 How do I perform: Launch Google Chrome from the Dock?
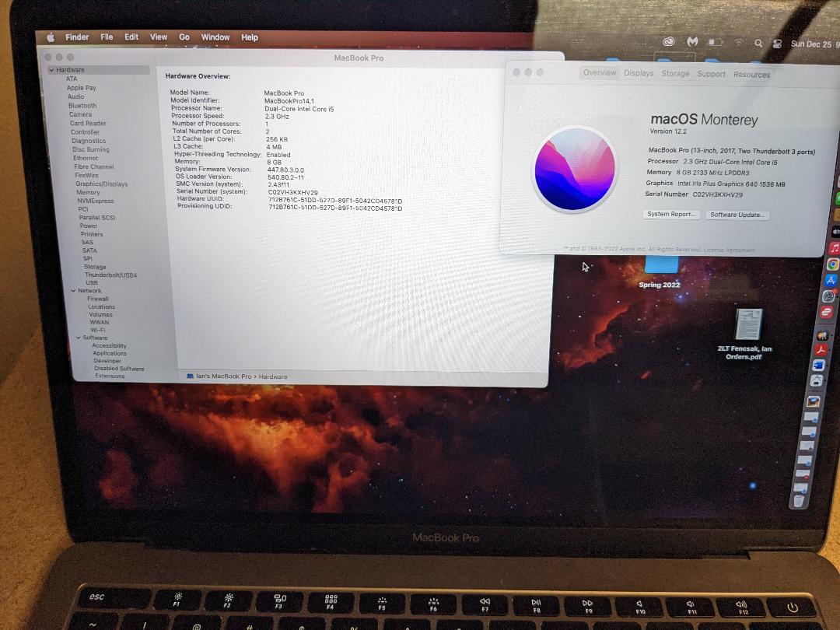833,264
